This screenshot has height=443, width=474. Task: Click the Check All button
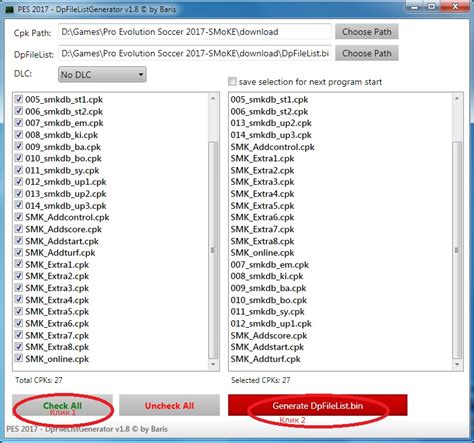pyautogui.click(x=62, y=405)
